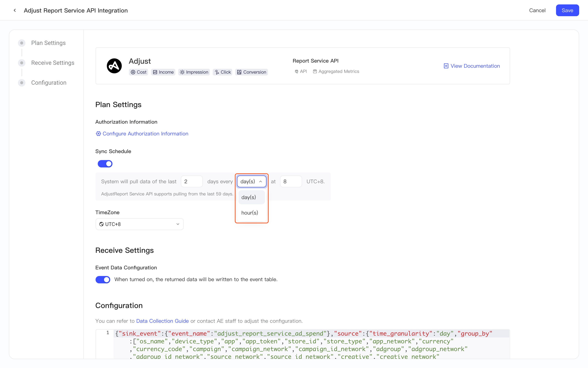Click the hour input field showing 8
Image resolution: width=588 pixels, height=368 pixels.
coord(291,182)
